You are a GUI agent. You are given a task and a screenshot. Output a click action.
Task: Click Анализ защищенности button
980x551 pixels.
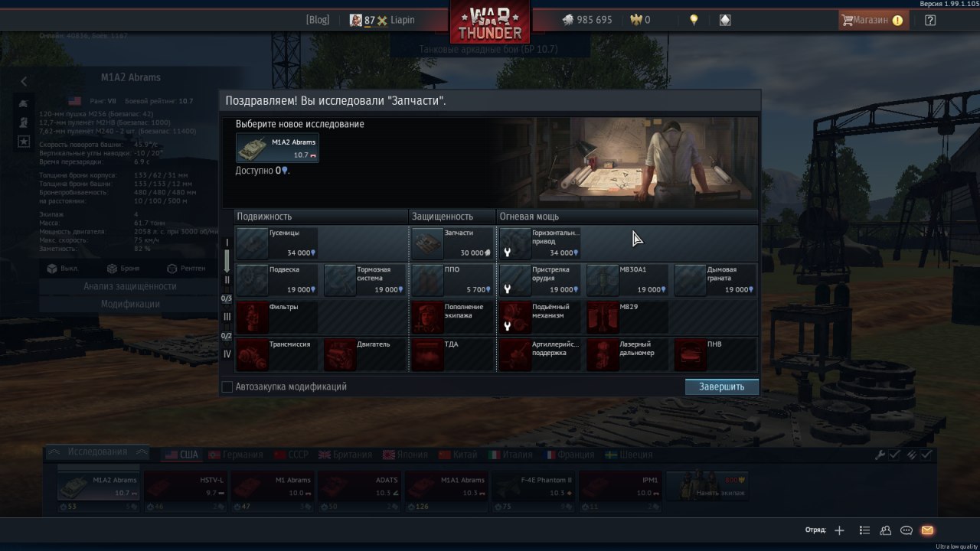[x=130, y=286]
